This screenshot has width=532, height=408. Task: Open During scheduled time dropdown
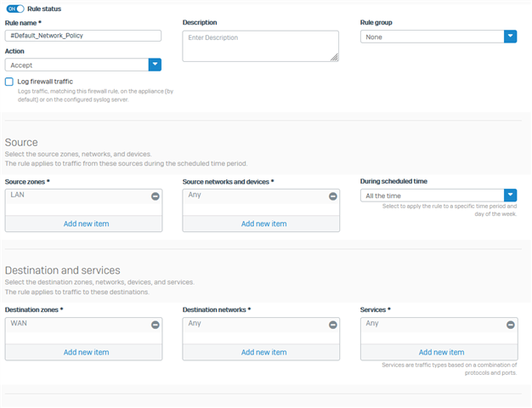(x=510, y=195)
